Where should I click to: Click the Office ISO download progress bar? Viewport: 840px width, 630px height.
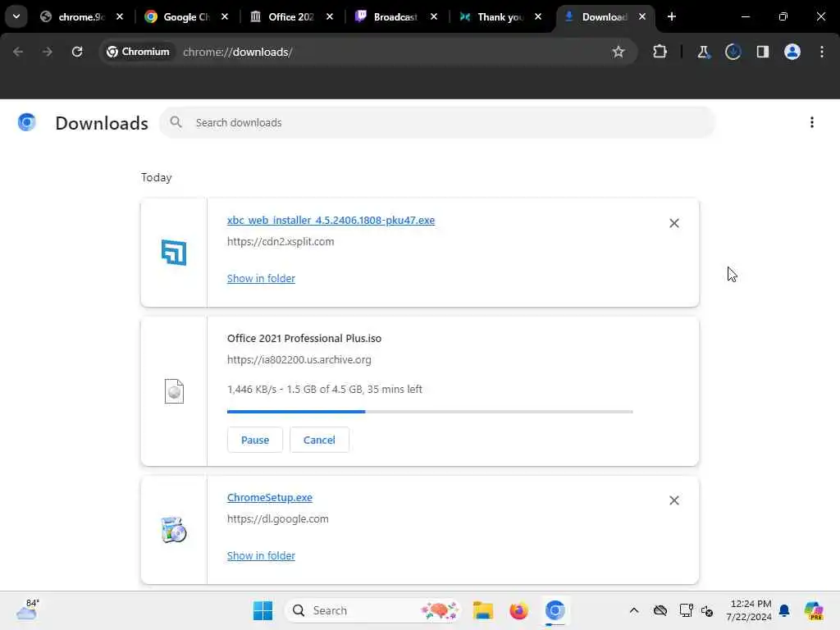point(430,412)
